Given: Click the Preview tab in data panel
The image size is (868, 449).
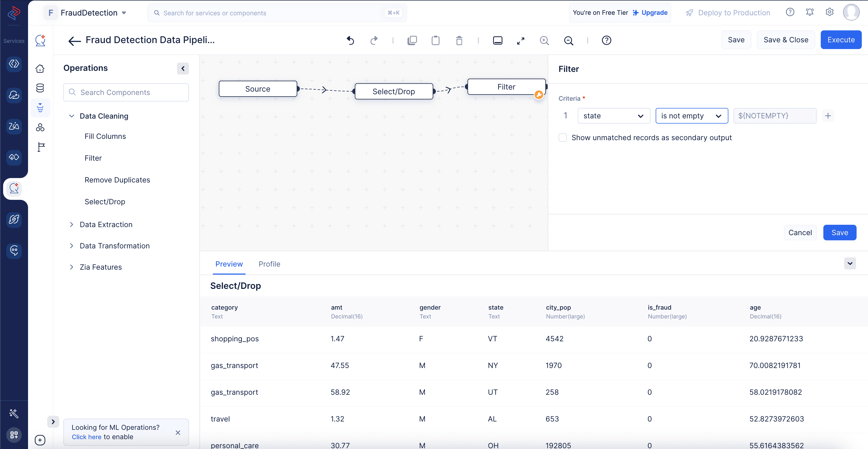Looking at the screenshot, I should [229, 264].
